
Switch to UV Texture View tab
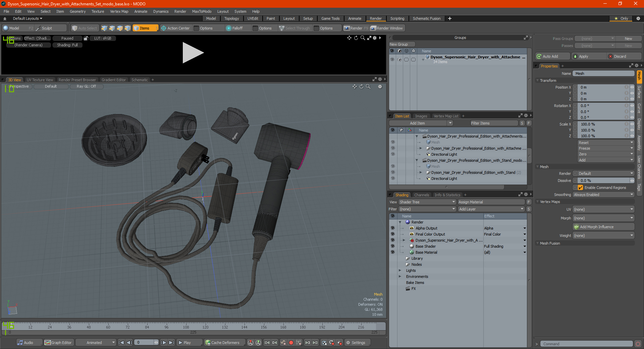(40, 80)
